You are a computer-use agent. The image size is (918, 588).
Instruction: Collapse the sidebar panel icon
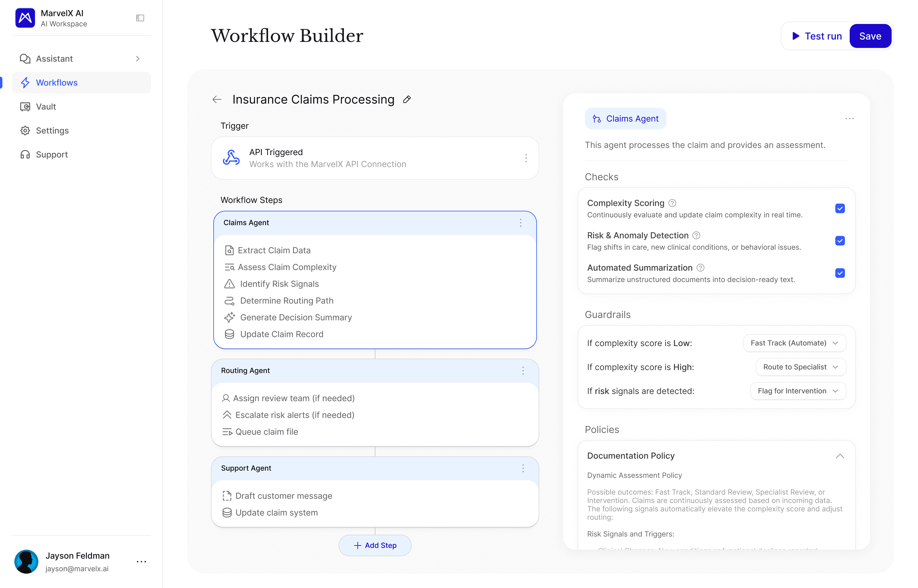coord(140,18)
